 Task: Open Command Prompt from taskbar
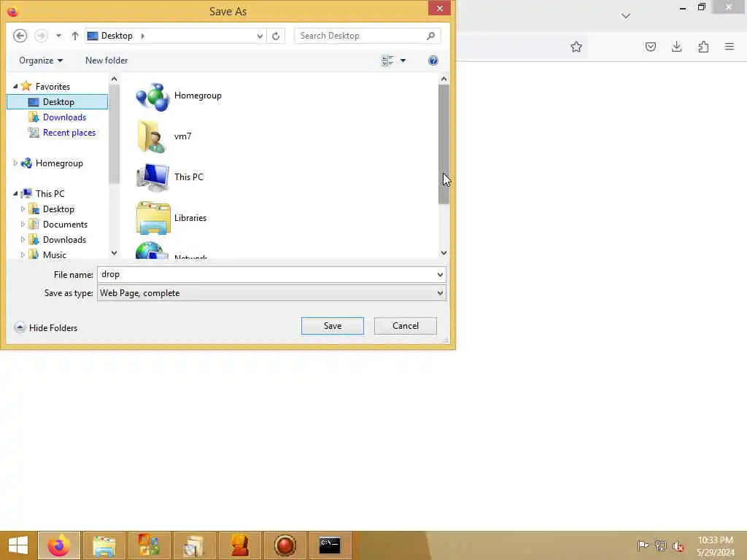click(x=330, y=545)
